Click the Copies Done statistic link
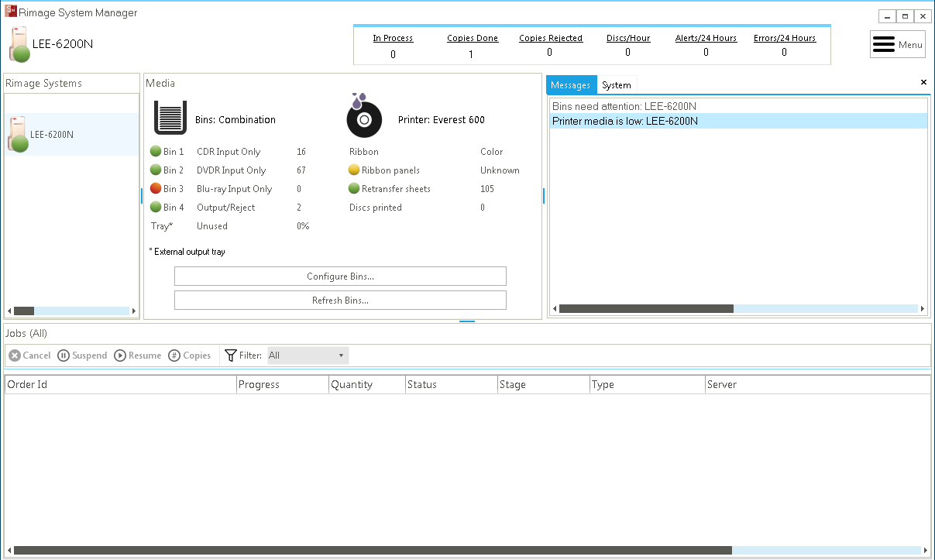Viewport: 935px width, 560px height. pyautogui.click(x=473, y=38)
